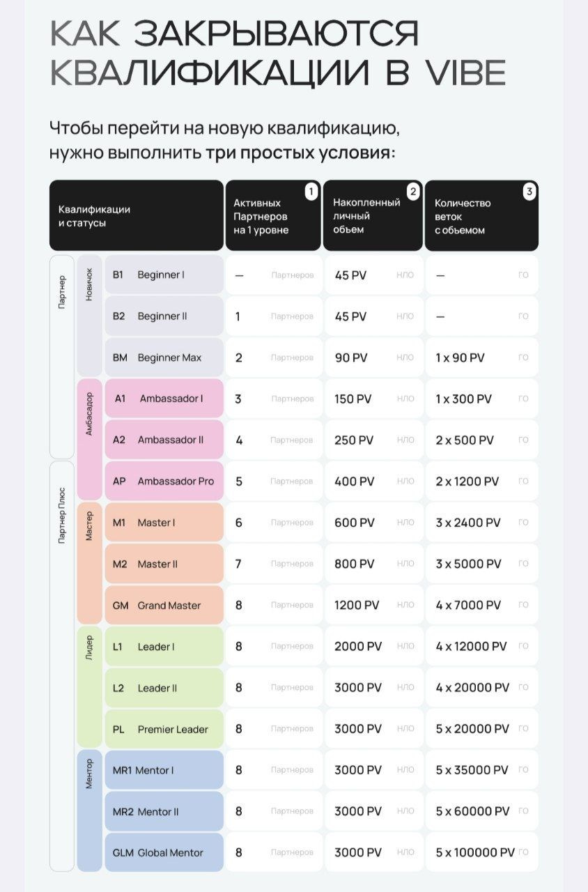Click the 5 x 100000 PV cell

481,853
